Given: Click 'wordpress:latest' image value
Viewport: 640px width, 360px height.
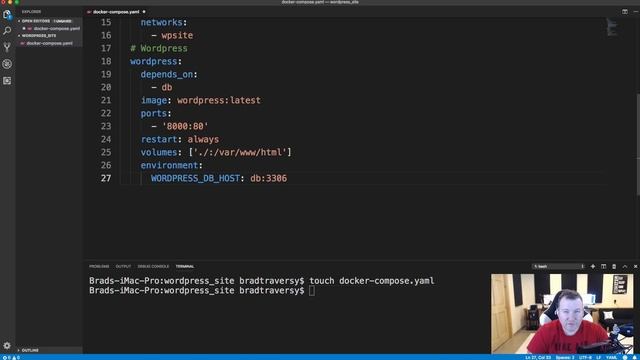Looking at the screenshot, I should tap(219, 100).
